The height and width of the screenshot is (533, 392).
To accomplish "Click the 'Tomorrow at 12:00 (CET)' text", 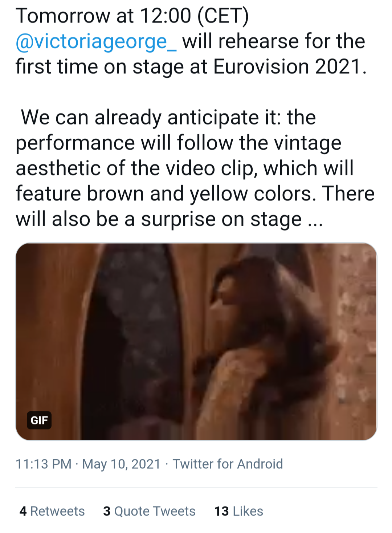I will point(132,16).
